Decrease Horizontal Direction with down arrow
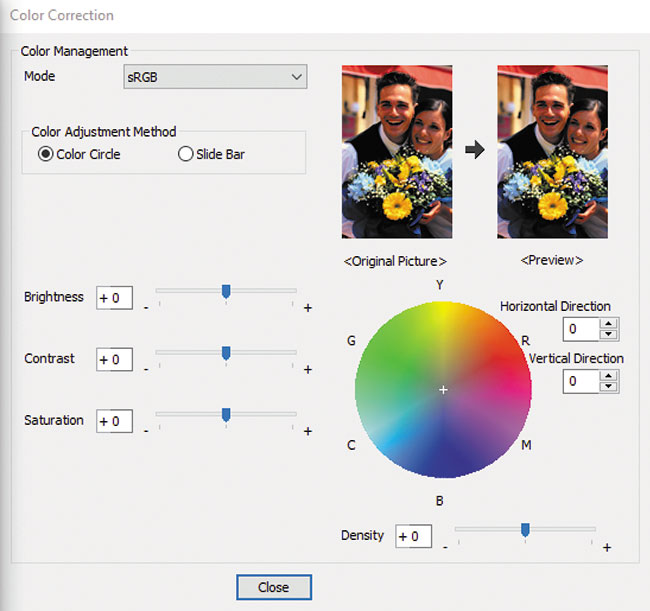The width and height of the screenshot is (650, 611). pyautogui.click(x=609, y=334)
